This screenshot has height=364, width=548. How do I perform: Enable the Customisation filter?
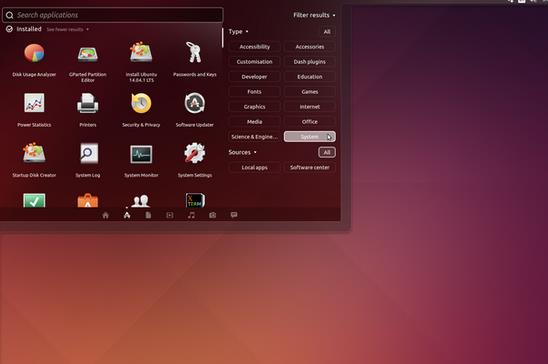[x=254, y=62]
